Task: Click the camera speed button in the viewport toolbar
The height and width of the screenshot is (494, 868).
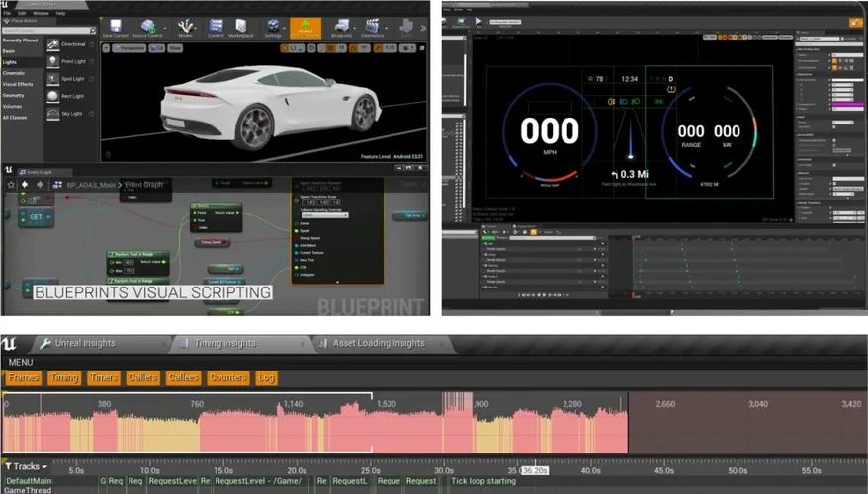Action: [x=408, y=48]
